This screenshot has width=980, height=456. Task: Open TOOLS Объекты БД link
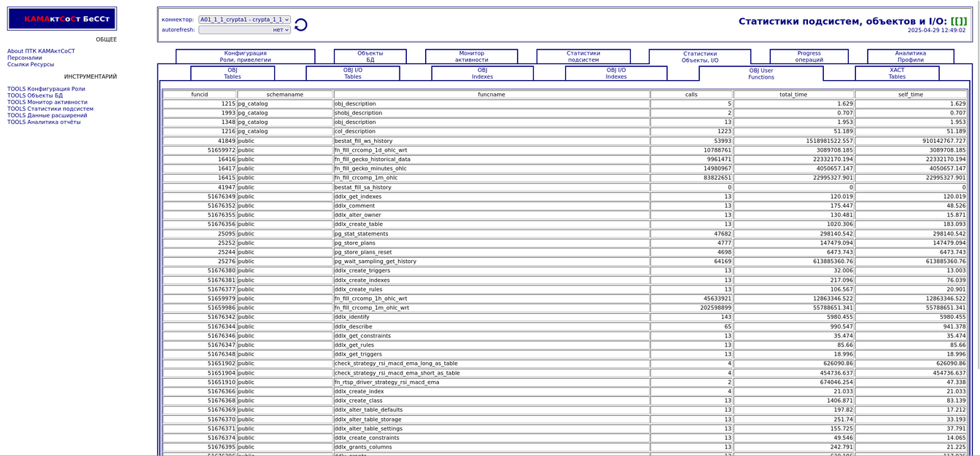pos(35,95)
